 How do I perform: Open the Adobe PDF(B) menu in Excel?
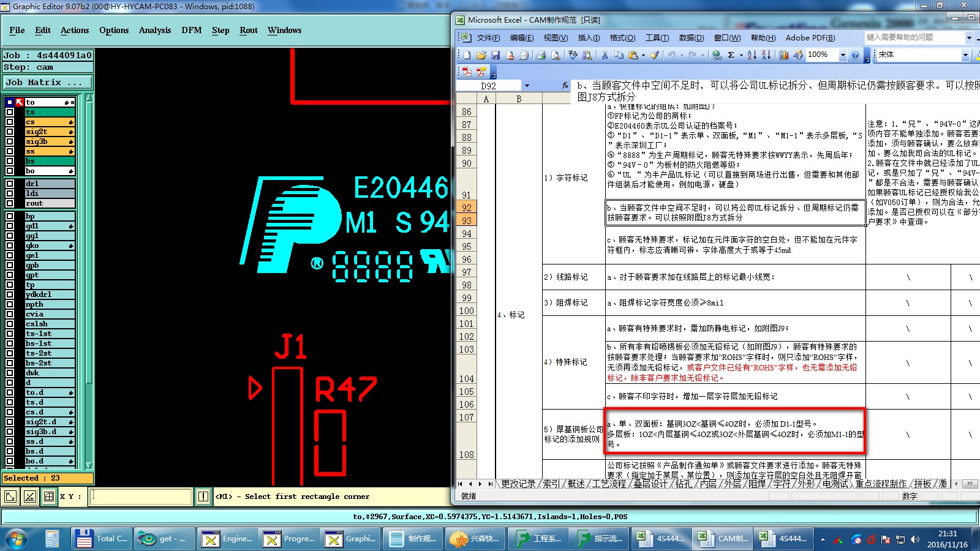pyautogui.click(x=810, y=38)
